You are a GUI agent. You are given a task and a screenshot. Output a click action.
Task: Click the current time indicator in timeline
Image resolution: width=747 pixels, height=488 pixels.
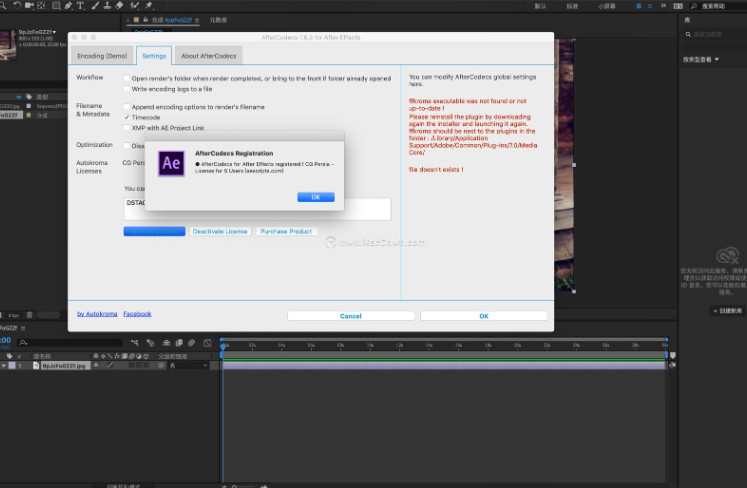pyautogui.click(x=222, y=345)
